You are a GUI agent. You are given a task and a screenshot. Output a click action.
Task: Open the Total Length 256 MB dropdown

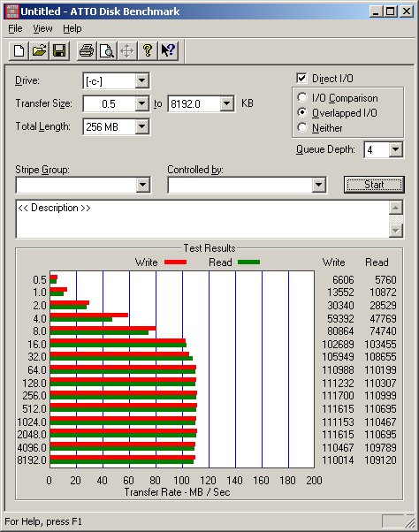[141, 126]
